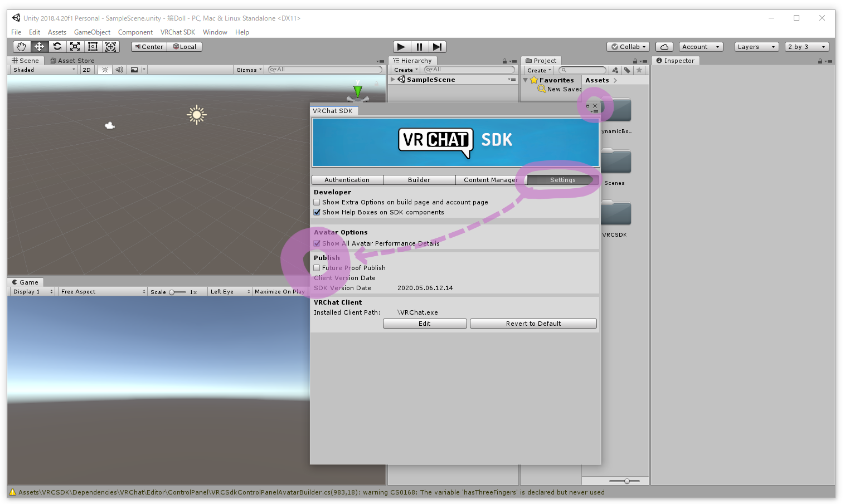845x504 pixels.
Task: Toggle Maximize On Play
Action: [x=280, y=292]
